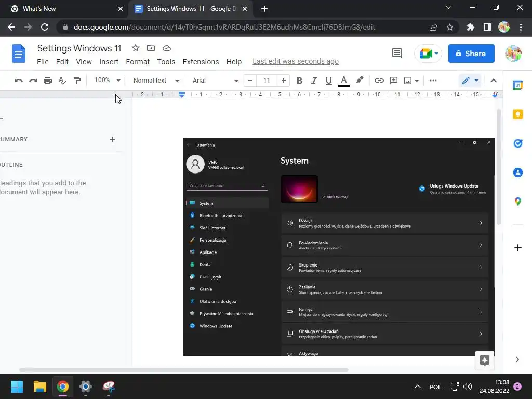Image resolution: width=532 pixels, height=399 pixels.
Task: Toggle Underline formatting
Action: [328, 81]
